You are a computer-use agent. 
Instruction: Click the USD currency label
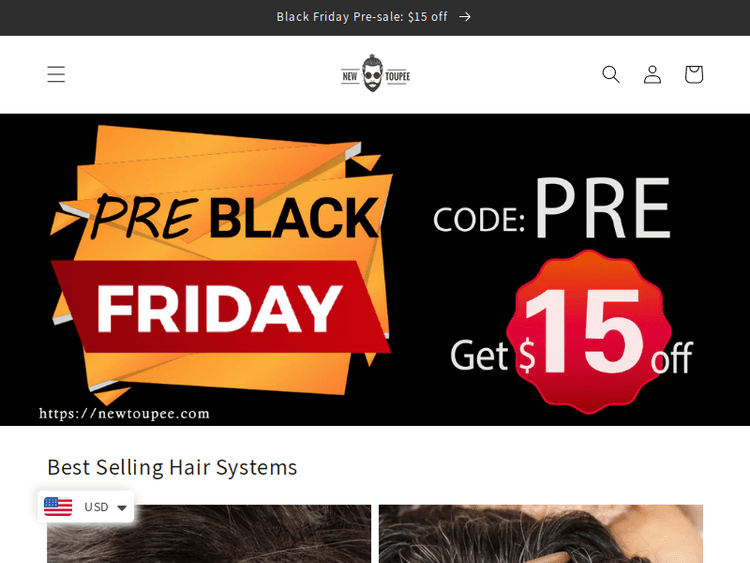(96, 507)
